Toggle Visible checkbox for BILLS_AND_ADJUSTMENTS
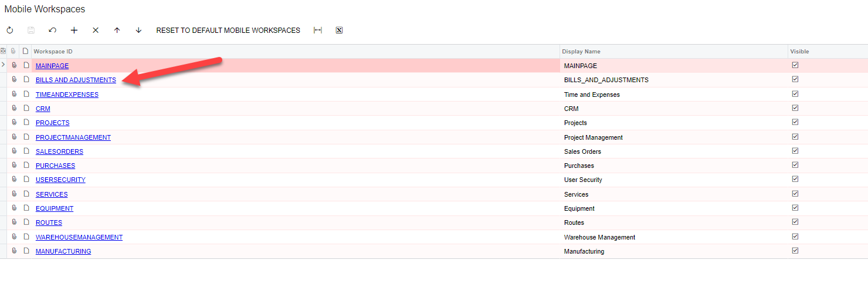 point(795,79)
